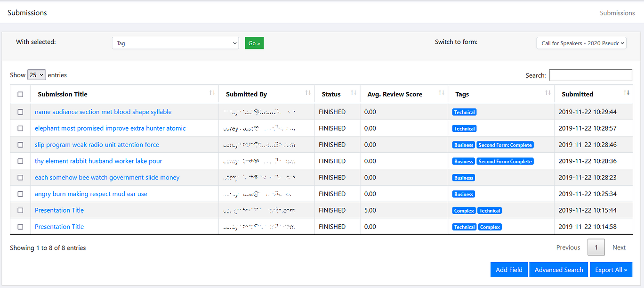The image size is (644, 288).
Task: Click 'Showing 1 to 8 of 8 entries' text
Action: click(x=48, y=247)
